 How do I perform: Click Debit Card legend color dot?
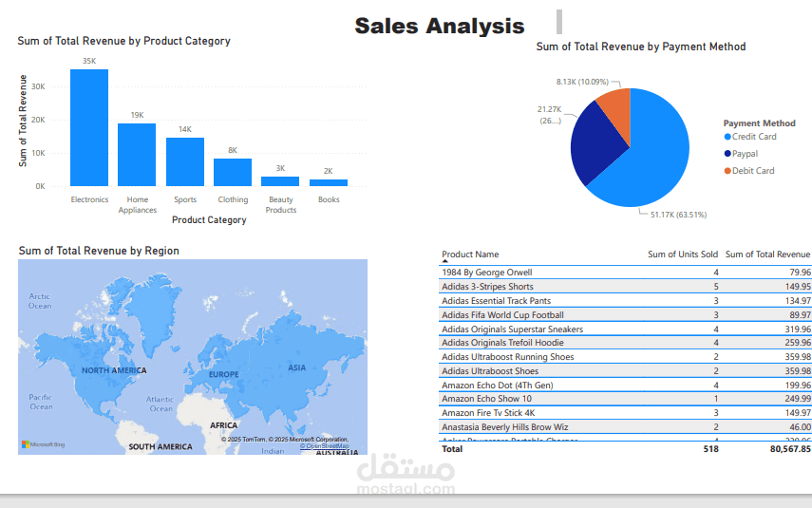pos(727,171)
